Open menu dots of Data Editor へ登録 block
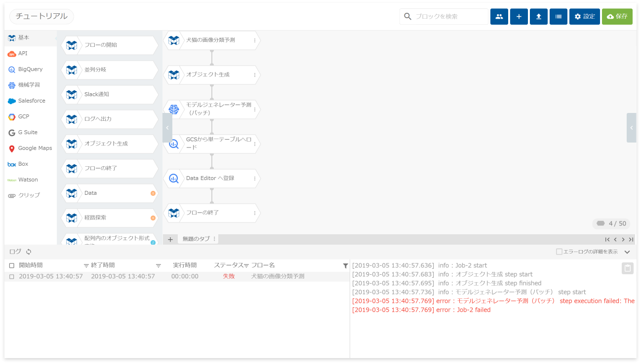The width and height of the screenshot is (641, 364). click(255, 179)
